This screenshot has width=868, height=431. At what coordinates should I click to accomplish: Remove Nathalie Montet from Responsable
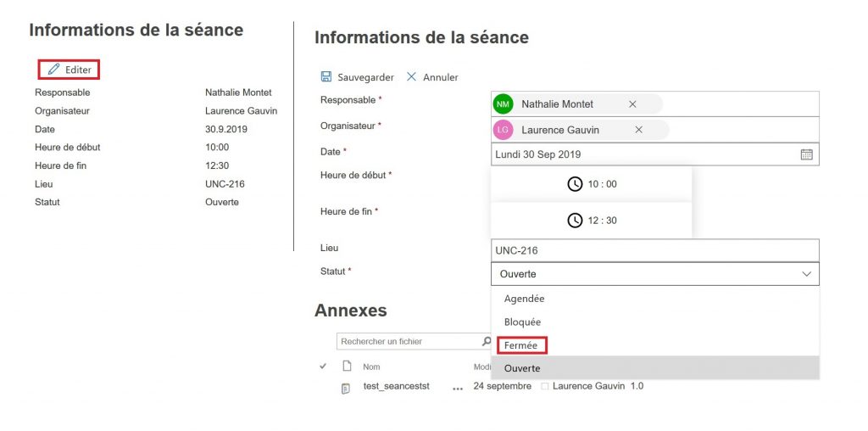coord(632,104)
